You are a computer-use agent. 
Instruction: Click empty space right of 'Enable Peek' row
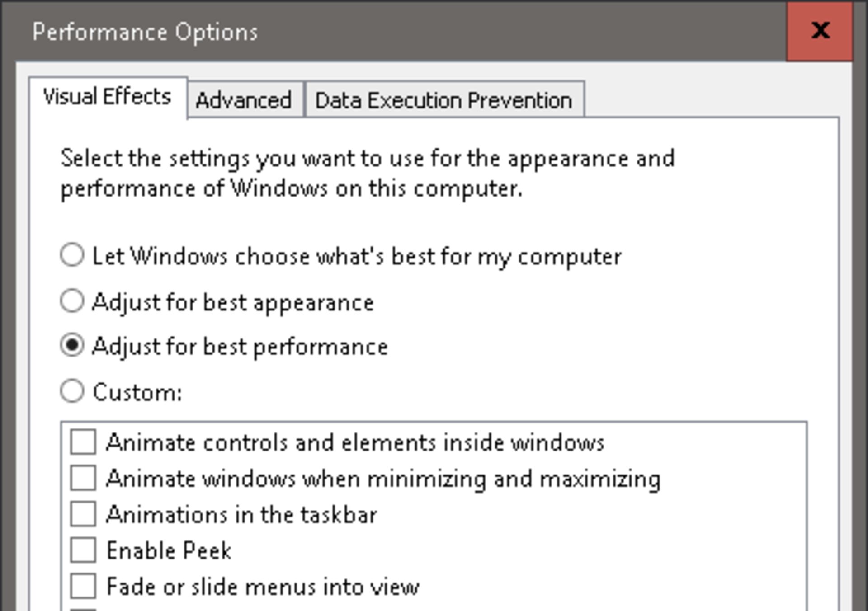(497, 550)
